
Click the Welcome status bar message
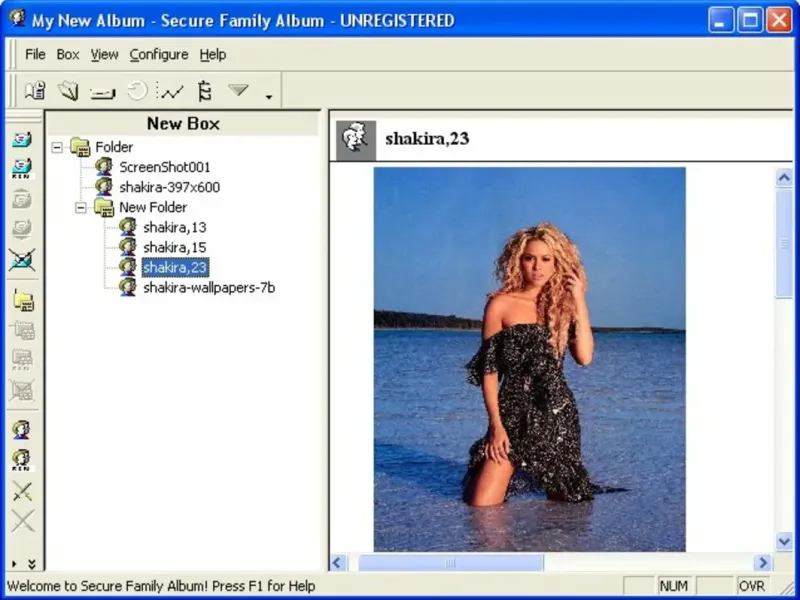click(161, 586)
